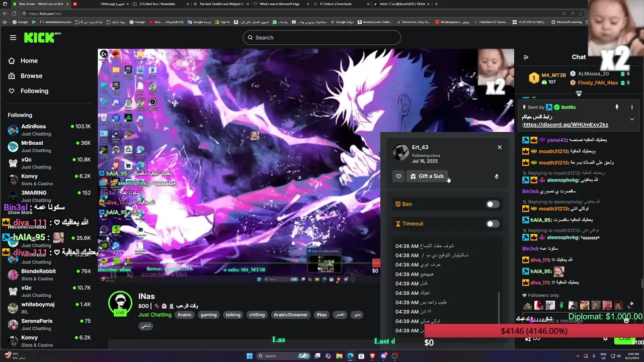Viewport: 644px width, 362px height.
Task: Click browser back arrow
Action: (4, 14)
